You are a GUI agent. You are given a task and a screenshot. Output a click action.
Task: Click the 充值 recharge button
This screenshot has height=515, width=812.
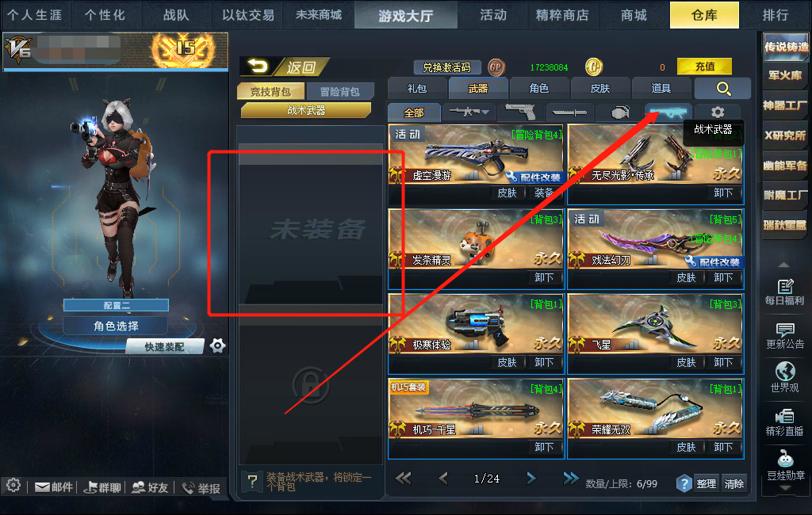point(705,67)
